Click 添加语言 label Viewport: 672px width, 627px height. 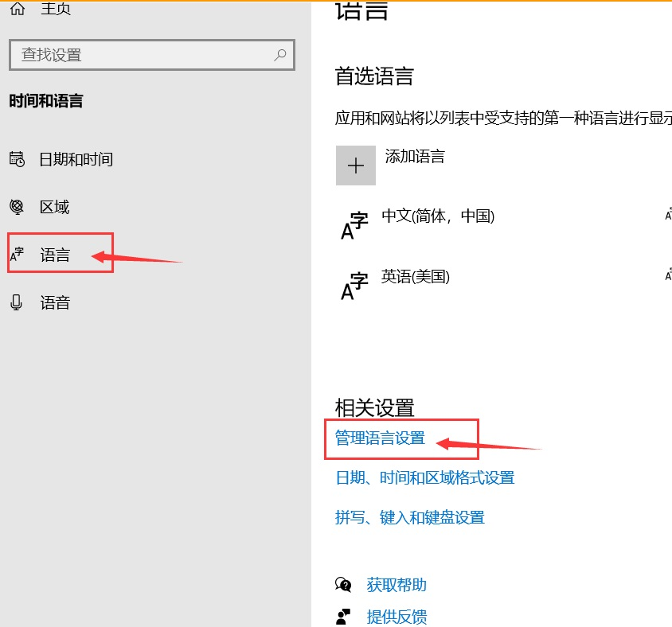click(415, 156)
